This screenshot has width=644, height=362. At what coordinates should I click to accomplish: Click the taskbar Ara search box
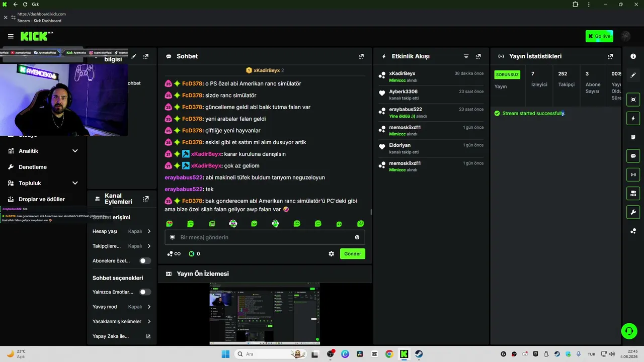tap(271, 354)
